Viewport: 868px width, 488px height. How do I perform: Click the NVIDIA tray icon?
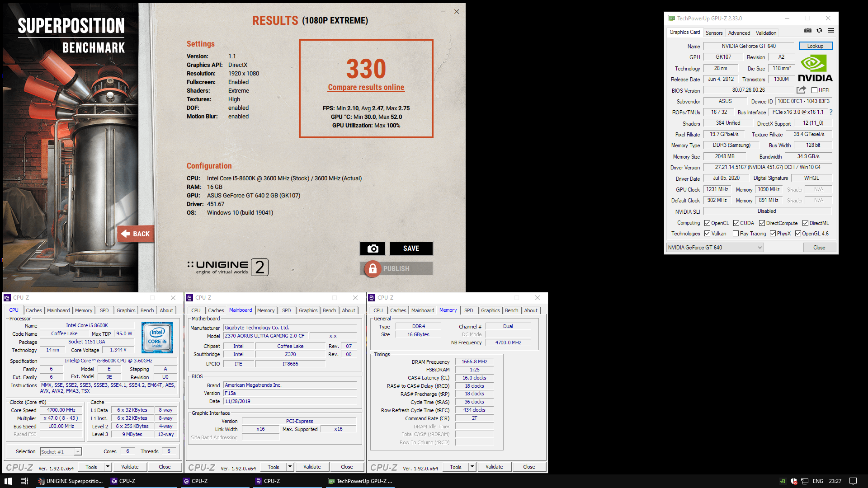click(x=783, y=481)
